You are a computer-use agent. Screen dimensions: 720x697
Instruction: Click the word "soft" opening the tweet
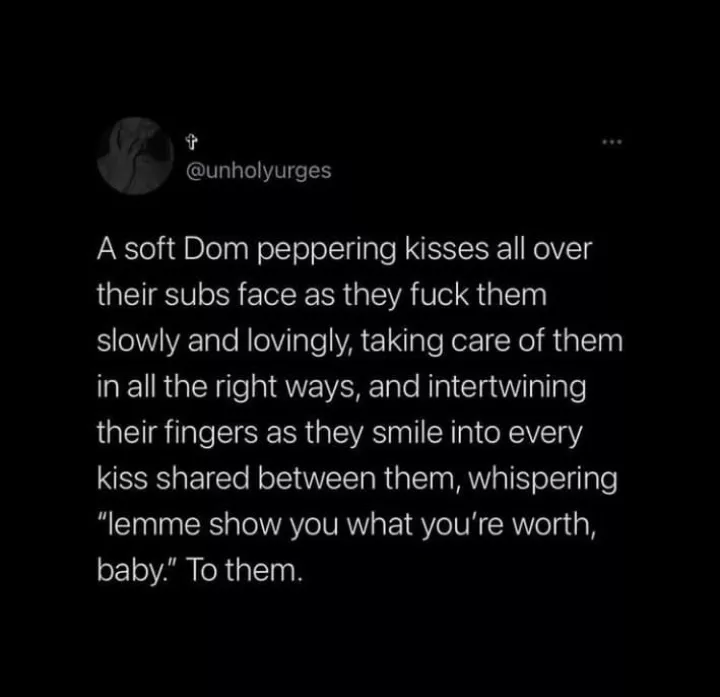[x=150, y=249]
